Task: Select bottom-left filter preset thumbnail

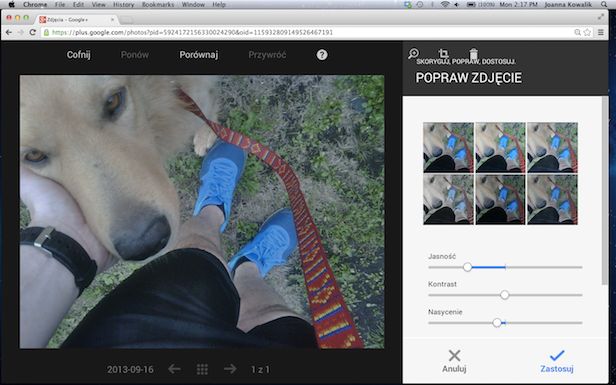Action: pyautogui.click(x=448, y=200)
